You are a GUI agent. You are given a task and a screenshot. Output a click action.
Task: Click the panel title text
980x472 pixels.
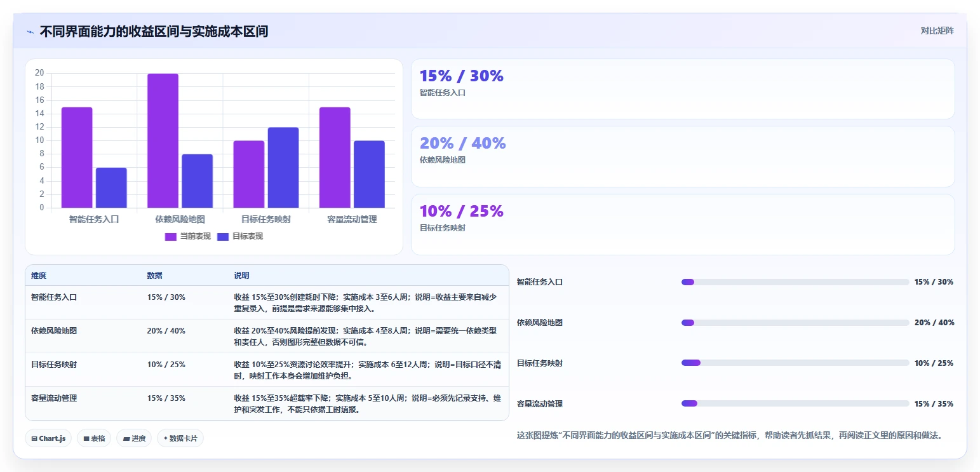click(x=154, y=31)
